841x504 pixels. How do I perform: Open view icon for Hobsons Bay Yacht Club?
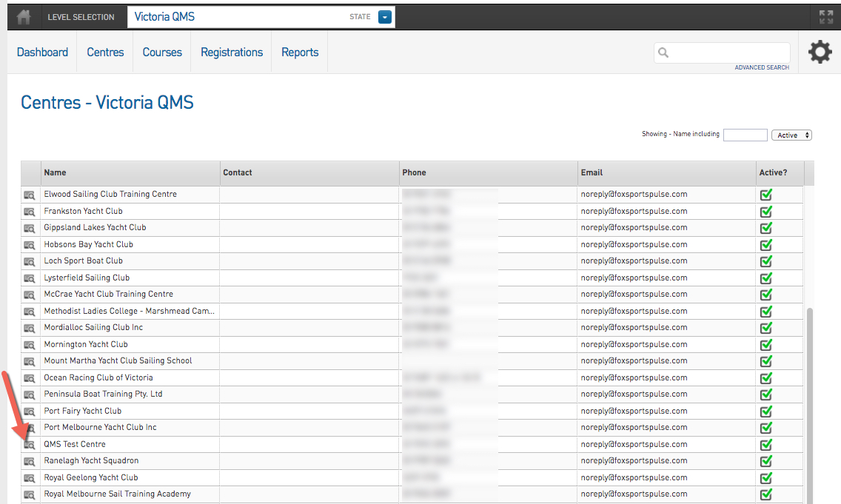pyautogui.click(x=30, y=245)
